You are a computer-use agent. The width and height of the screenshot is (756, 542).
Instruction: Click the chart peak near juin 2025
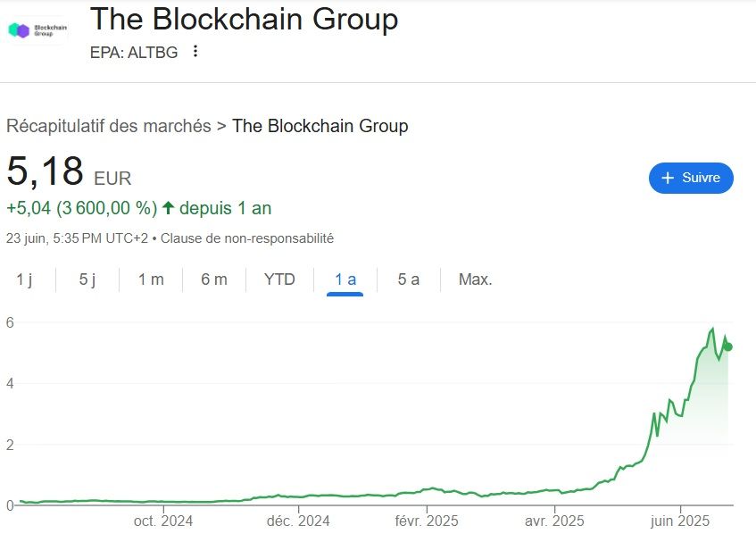tap(712, 329)
